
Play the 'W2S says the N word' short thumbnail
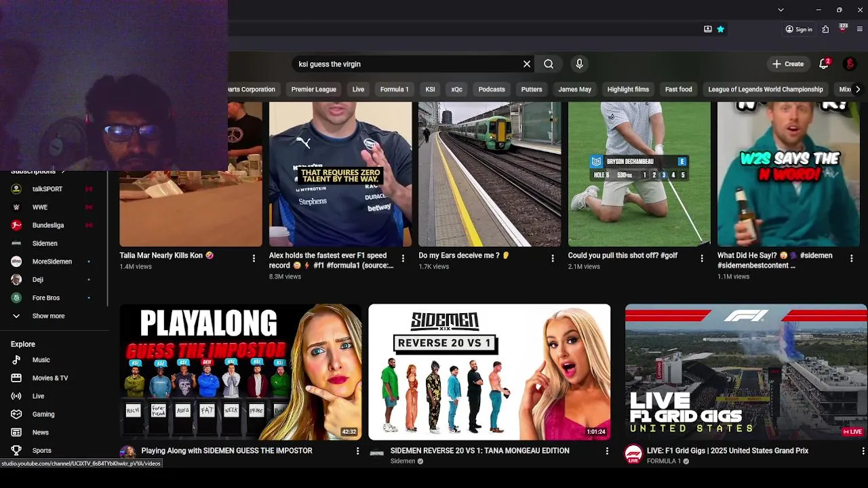(x=788, y=174)
